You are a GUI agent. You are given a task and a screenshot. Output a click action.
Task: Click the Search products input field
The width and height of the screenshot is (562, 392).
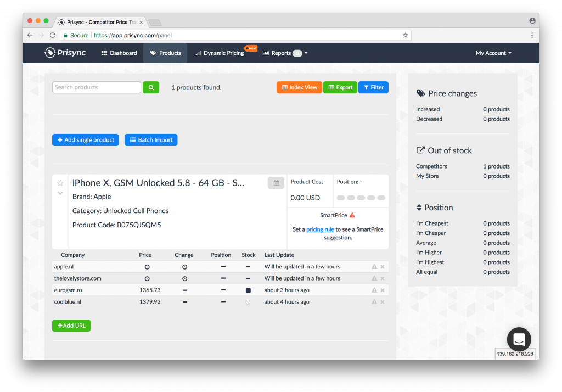point(97,87)
